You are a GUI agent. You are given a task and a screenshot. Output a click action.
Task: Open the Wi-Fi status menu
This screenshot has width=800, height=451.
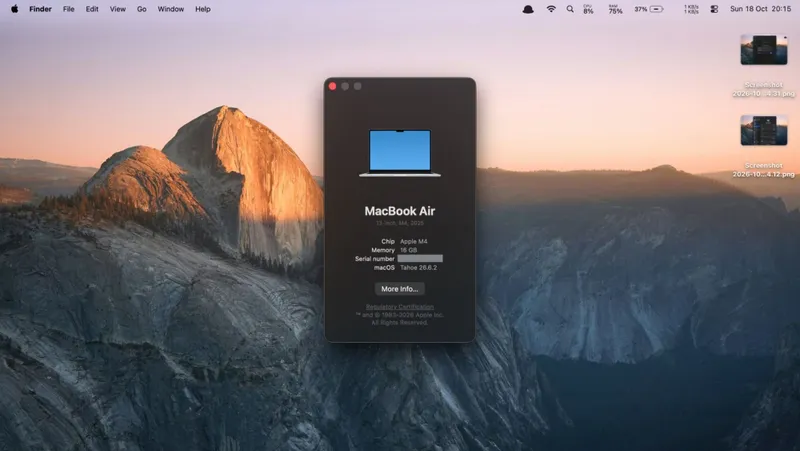(x=551, y=9)
